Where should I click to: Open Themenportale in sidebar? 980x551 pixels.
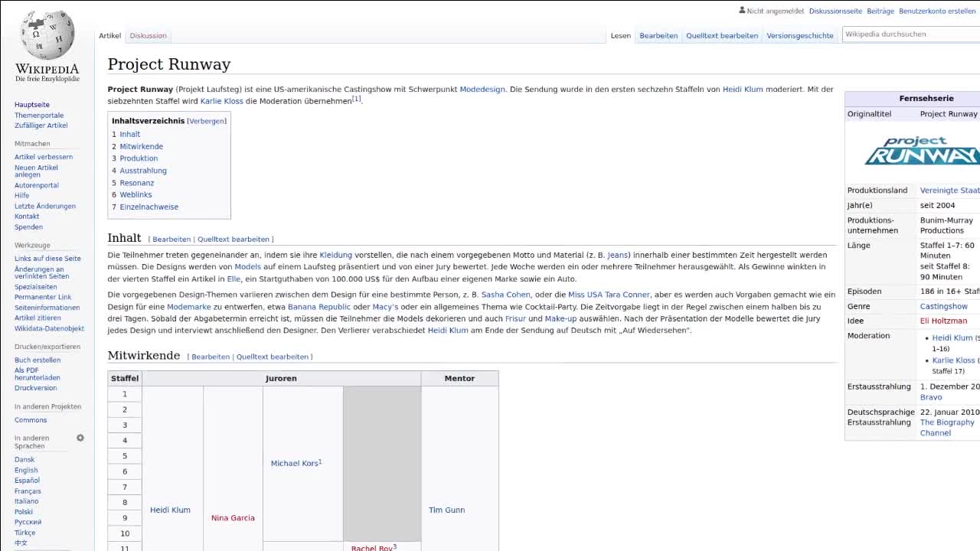39,115
